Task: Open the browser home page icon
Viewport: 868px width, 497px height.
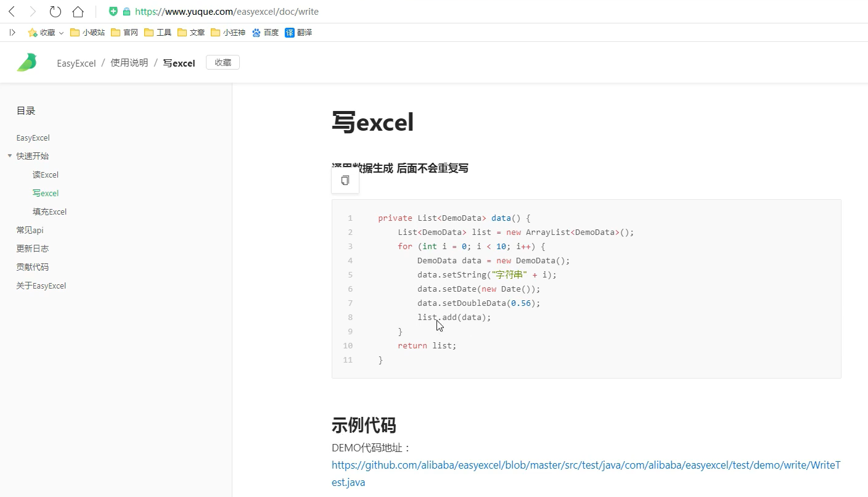Action: pos(78,11)
